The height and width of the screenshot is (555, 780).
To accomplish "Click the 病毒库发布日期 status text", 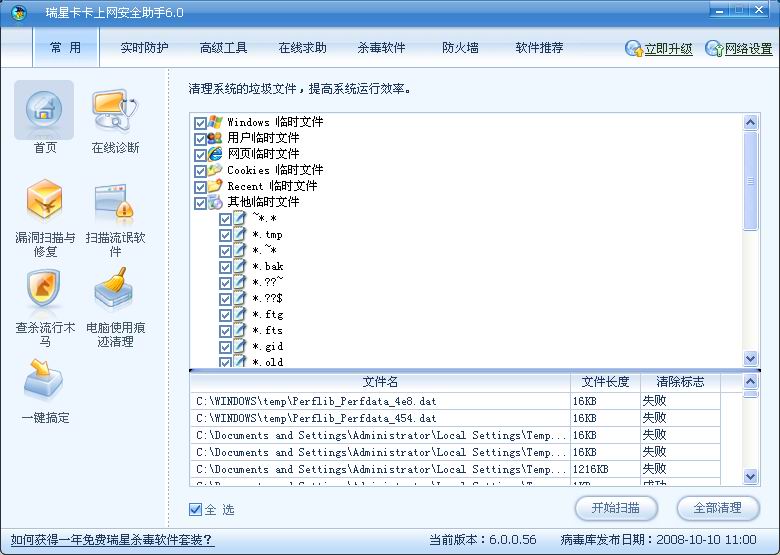I will coord(658,540).
